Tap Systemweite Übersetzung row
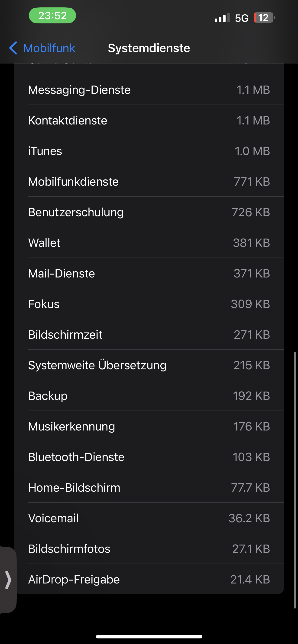This screenshot has height=644, width=298. click(149, 365)
